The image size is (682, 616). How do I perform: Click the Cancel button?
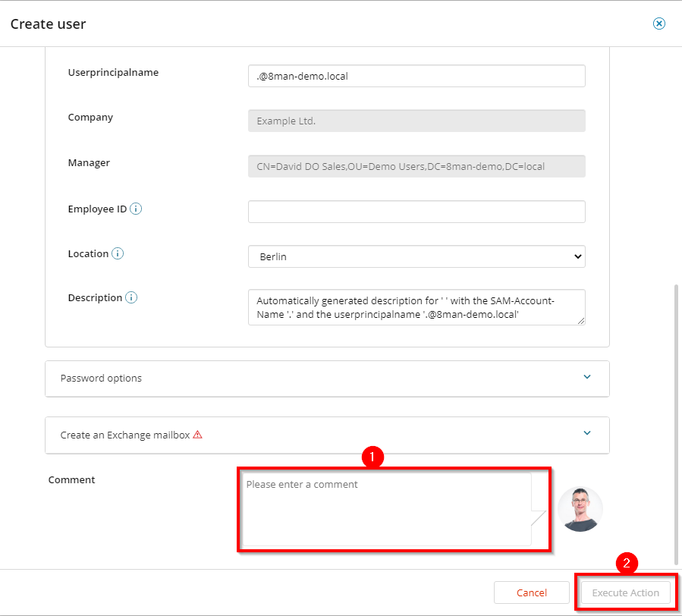click(x=531, y=592)
